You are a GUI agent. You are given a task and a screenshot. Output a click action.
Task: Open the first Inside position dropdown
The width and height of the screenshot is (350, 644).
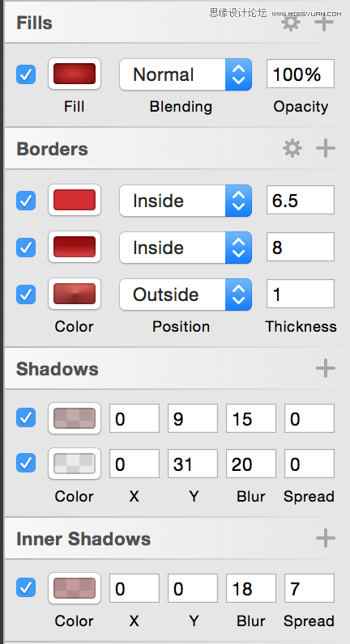[x=186, y=201]
